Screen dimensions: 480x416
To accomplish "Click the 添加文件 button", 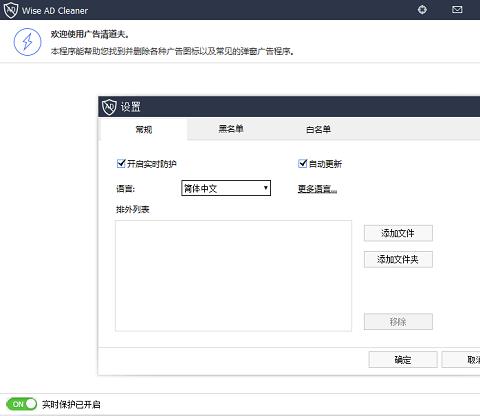I will 398,233.
